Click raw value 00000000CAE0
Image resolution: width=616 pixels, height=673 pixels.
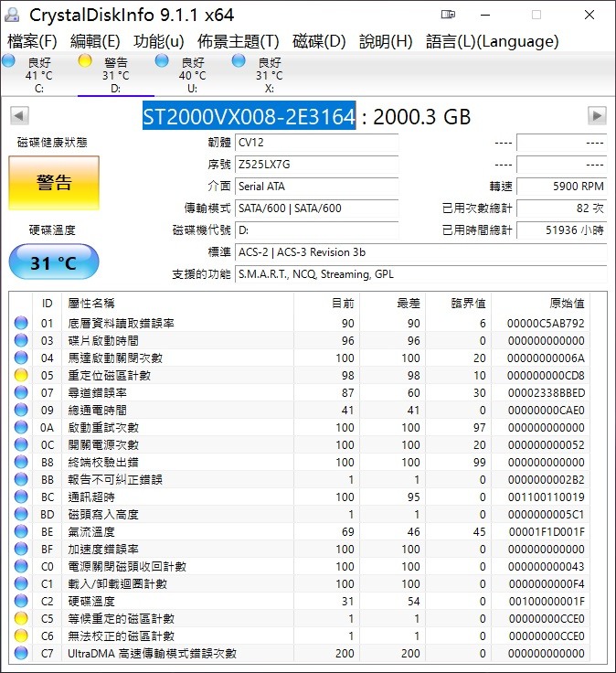546,411
